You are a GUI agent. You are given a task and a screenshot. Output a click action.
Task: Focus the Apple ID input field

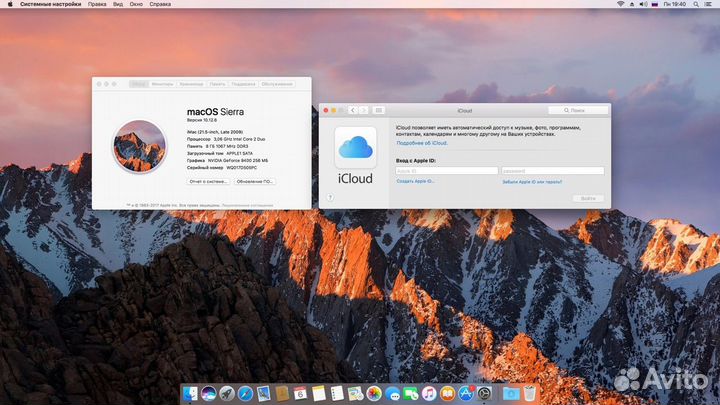point(447,171)
